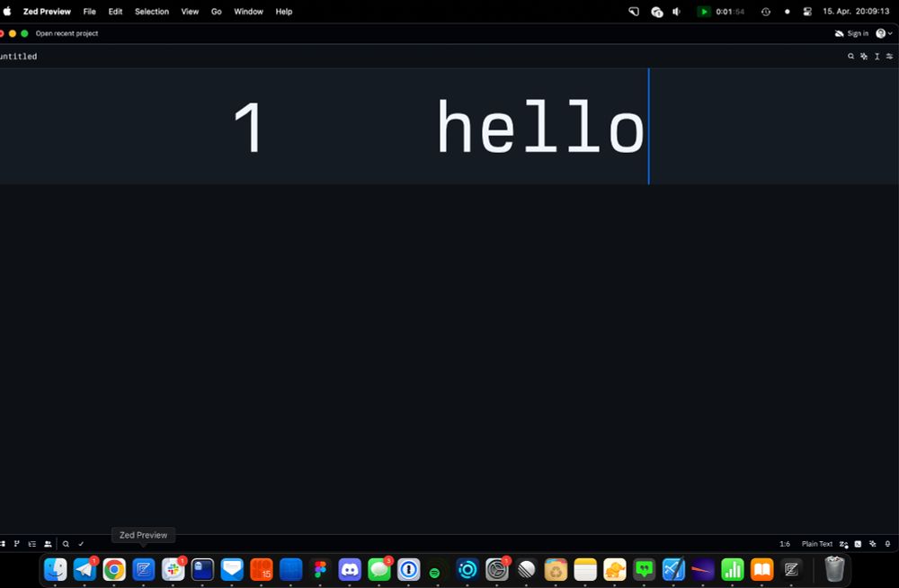The image size is (899, 588).
Task: Open diagnostics checkmark in the status bar
Action: [x=81, y=543]
